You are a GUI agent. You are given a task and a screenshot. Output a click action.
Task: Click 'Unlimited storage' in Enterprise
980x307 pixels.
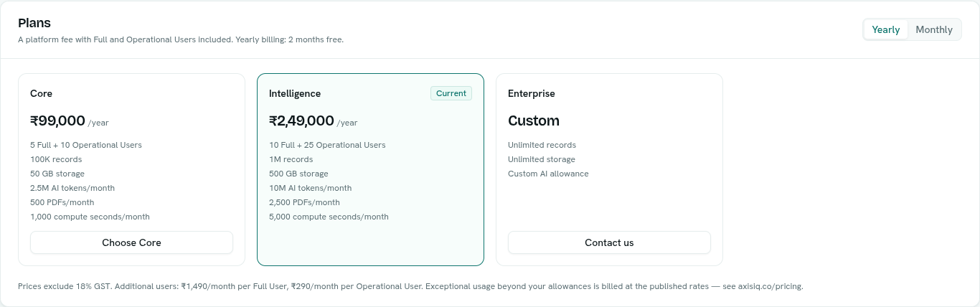(542, 159)
